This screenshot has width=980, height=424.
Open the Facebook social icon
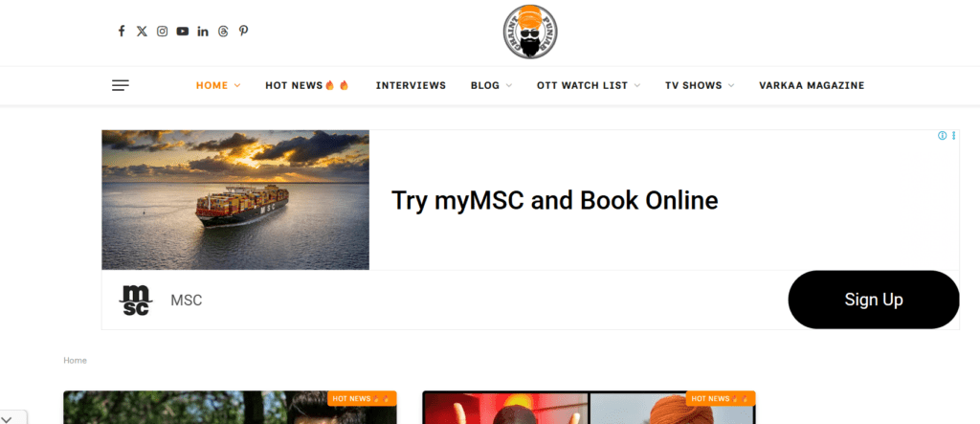[122, 31]
